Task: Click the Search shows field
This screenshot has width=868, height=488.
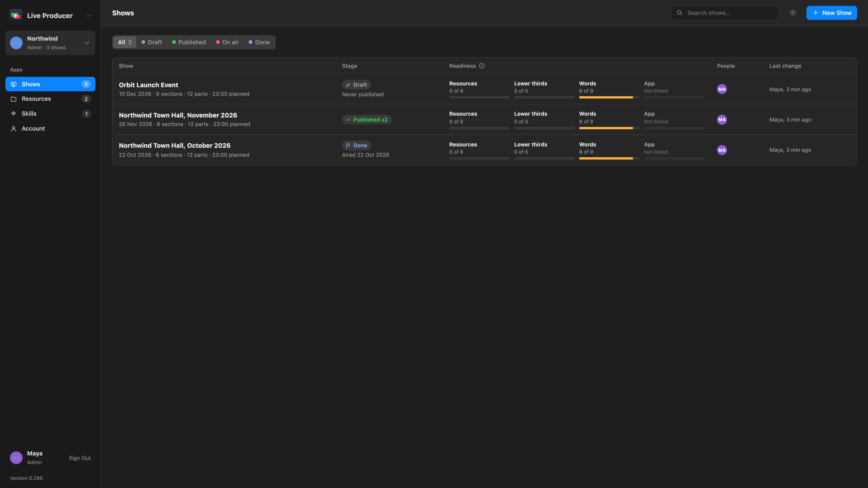Action: click(725, 13)
